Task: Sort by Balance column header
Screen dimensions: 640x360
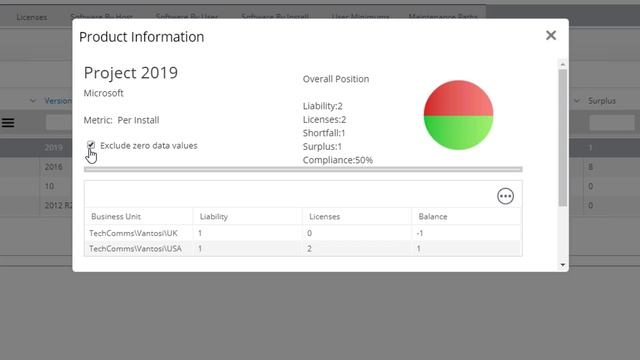Action: click(433, 217)
